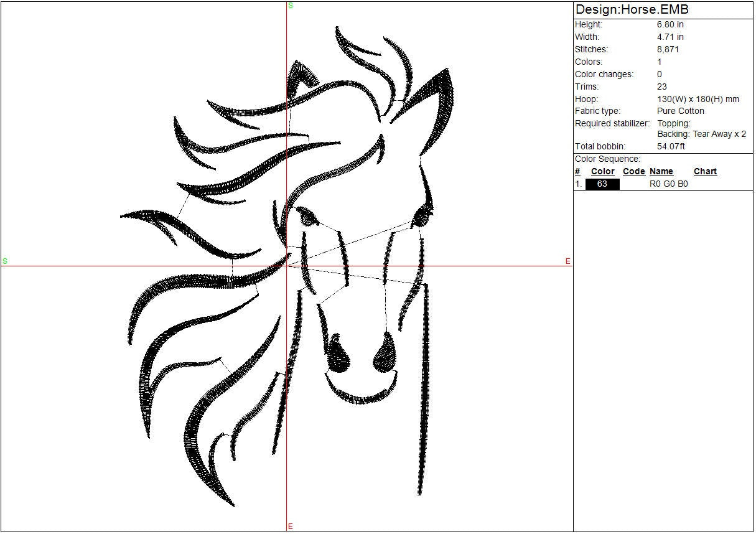Image resolution: width=756 pixels, height=534 pixels.
Task: Select the Pure Cotton fabric type value
Action: click(681, 111)
